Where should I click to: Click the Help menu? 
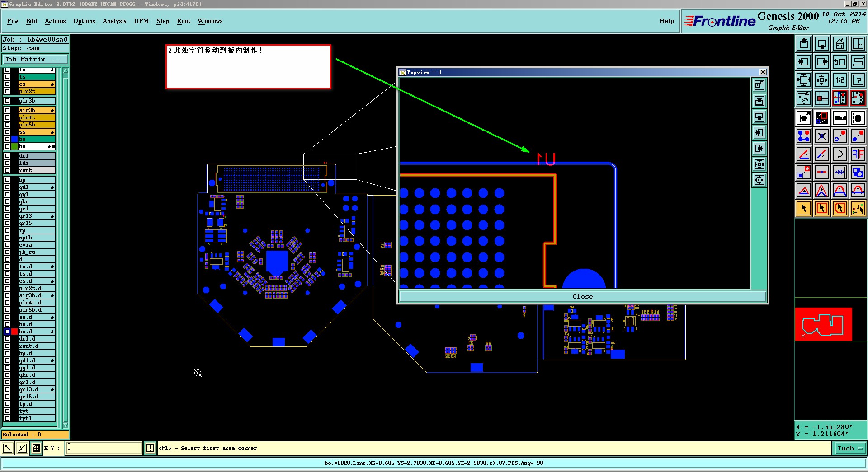(667, 21)
